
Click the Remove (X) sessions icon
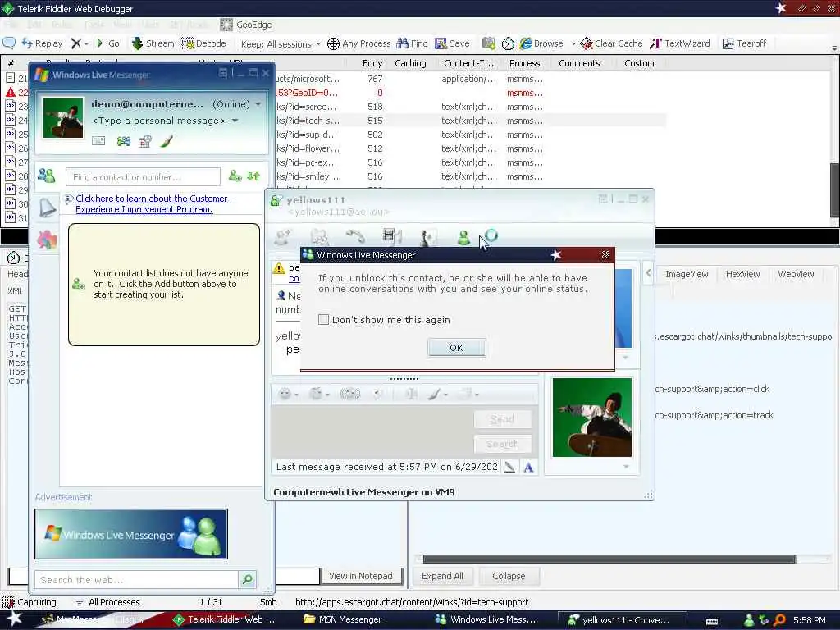76,43
